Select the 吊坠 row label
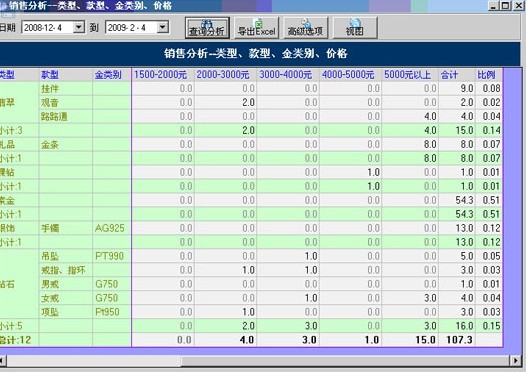Image resolution: width=526 pixels, height=373 pixels. coord(50,256)
